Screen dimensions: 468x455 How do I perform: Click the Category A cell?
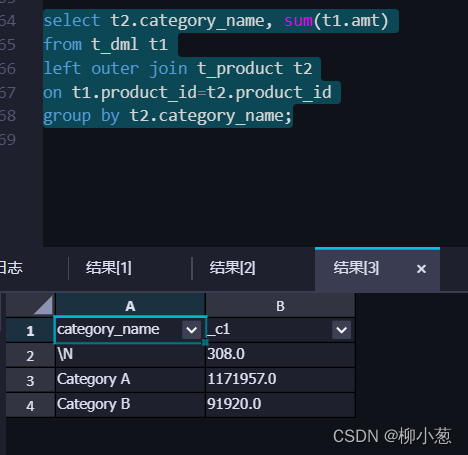(x=130, y=380)
